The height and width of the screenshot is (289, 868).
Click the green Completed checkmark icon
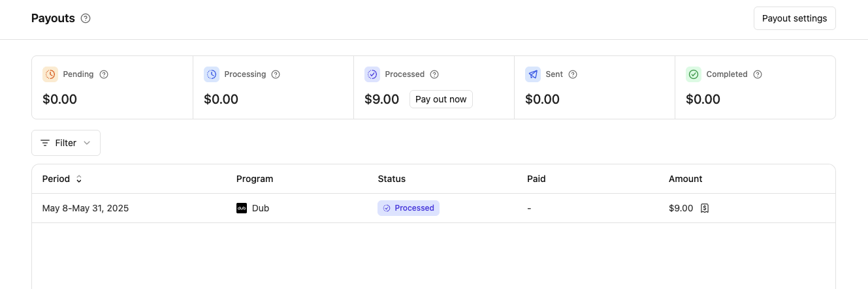pyautogui.click(x=694, y=74)
